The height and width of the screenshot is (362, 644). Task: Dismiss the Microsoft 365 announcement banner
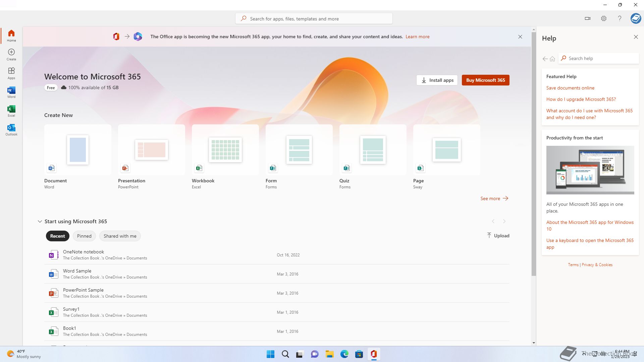520,37
